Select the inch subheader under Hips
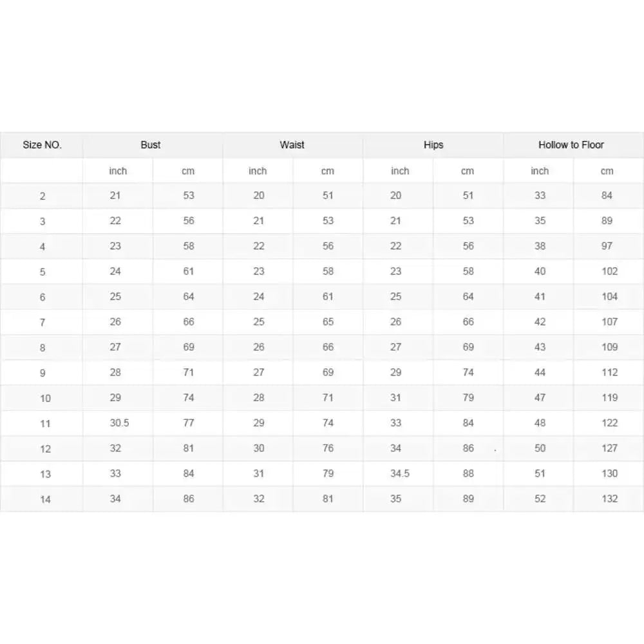The image size is (644, 644). click(400, 171)
